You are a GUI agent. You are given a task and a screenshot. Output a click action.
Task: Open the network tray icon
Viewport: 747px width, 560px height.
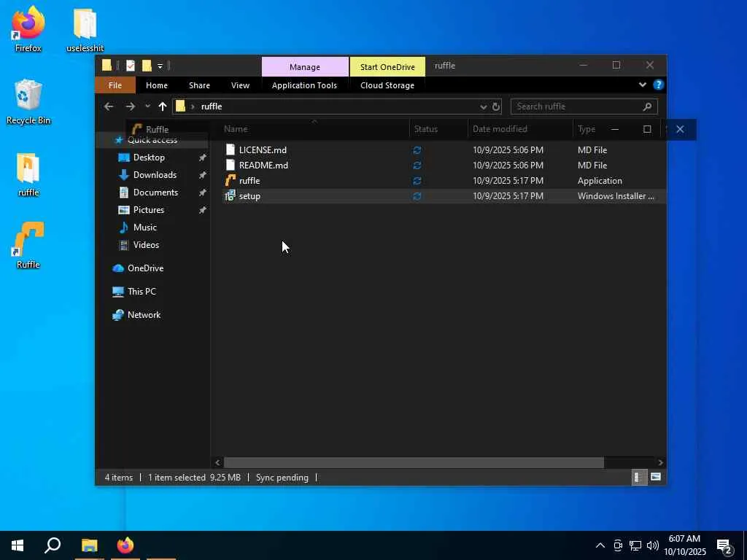point(635,545)
